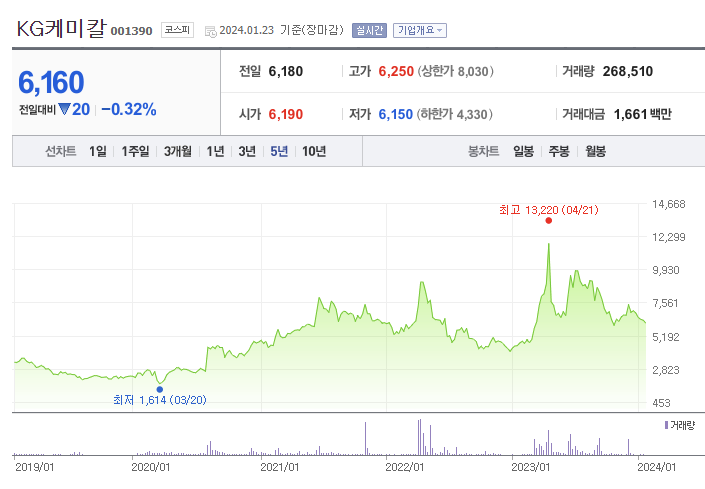The width and height of the screenshot is (705, 489).
Task: Click the 2024/01 x-axis label
Action: point(656,467)
